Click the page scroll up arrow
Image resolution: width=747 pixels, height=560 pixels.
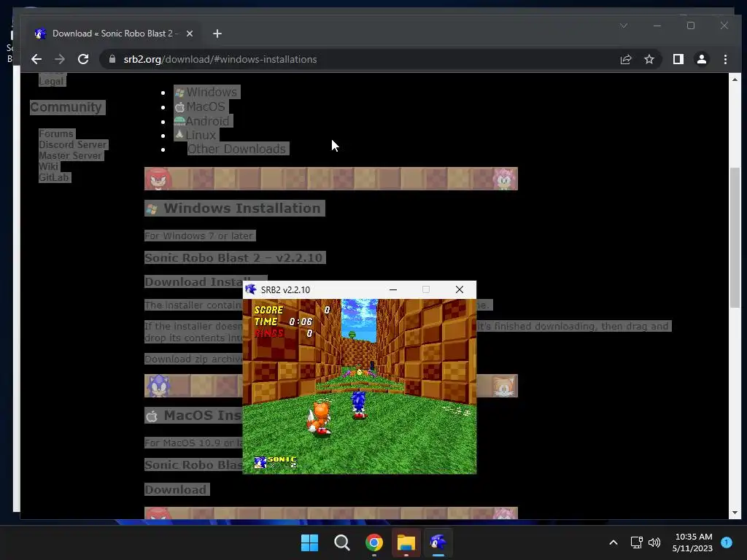[735, 80]
